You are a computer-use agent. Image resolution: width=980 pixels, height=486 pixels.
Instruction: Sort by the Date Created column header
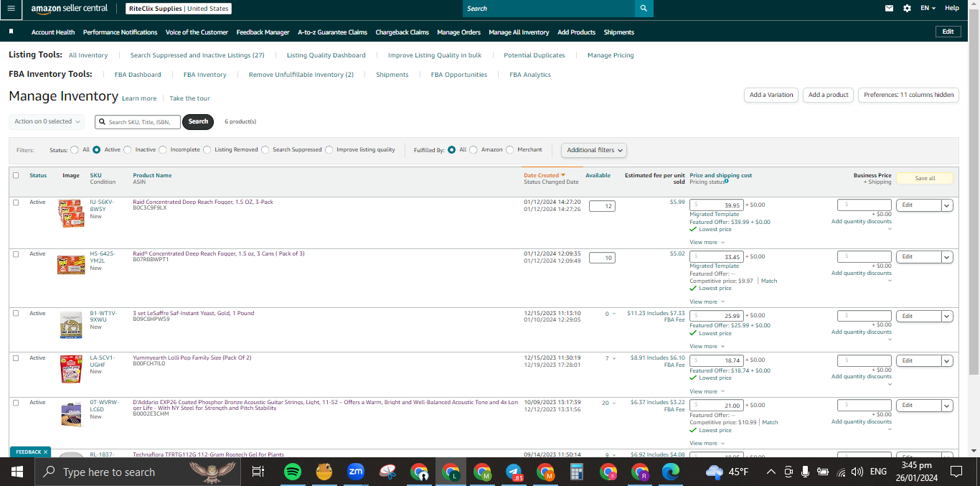tap(545, 175)
